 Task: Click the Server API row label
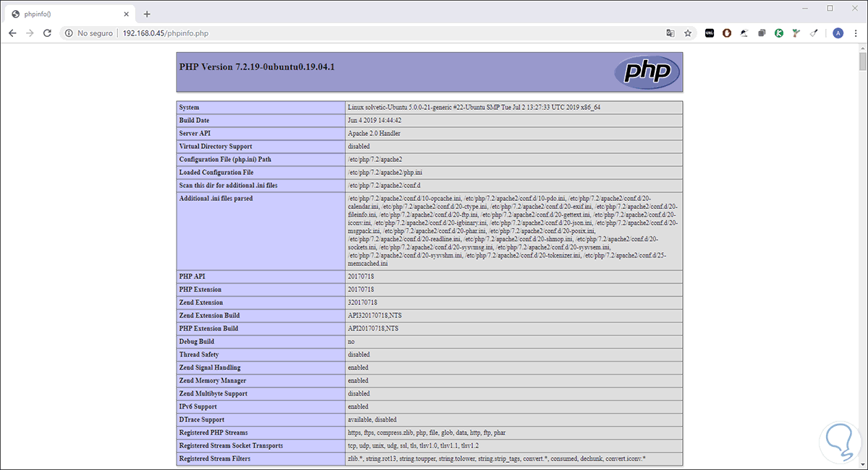[x=195, y=133]
